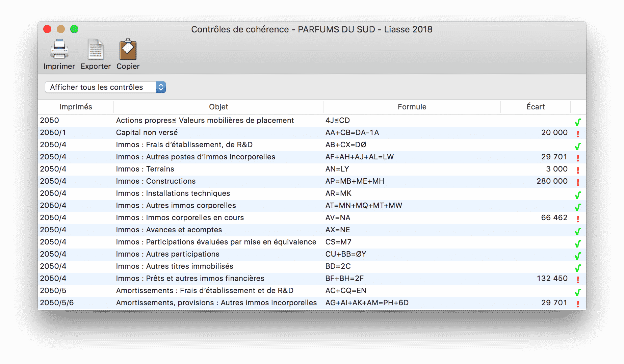Screen dimensions: 624x364
Task: Click red warning for Autres postes d'immos incorporelles
Action: tap(578, 158)
